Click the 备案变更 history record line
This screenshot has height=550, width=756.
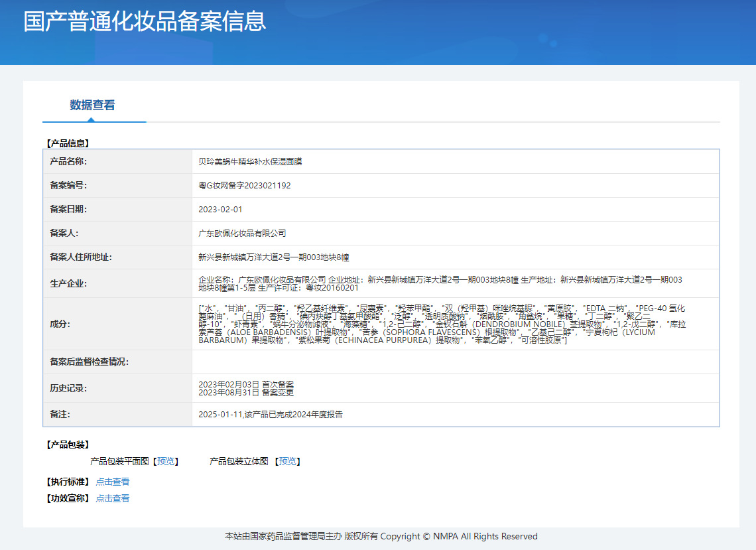tap(246, 392)
